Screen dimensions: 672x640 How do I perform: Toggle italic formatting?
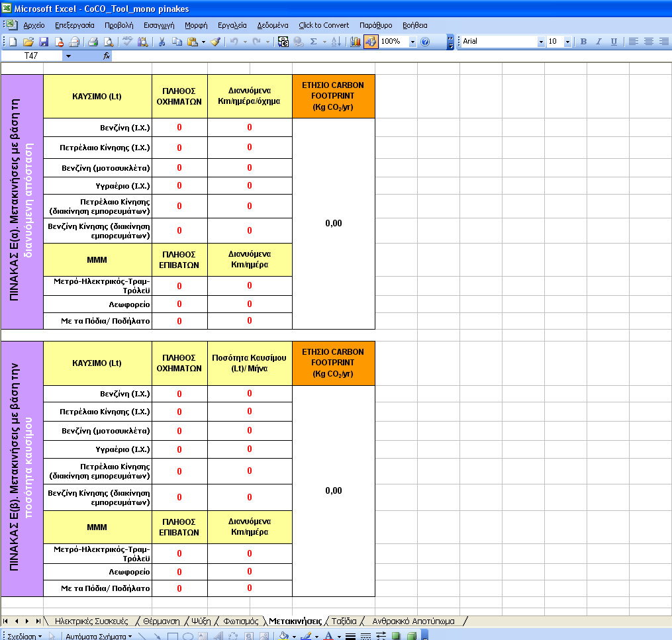[x=599, y=42]
